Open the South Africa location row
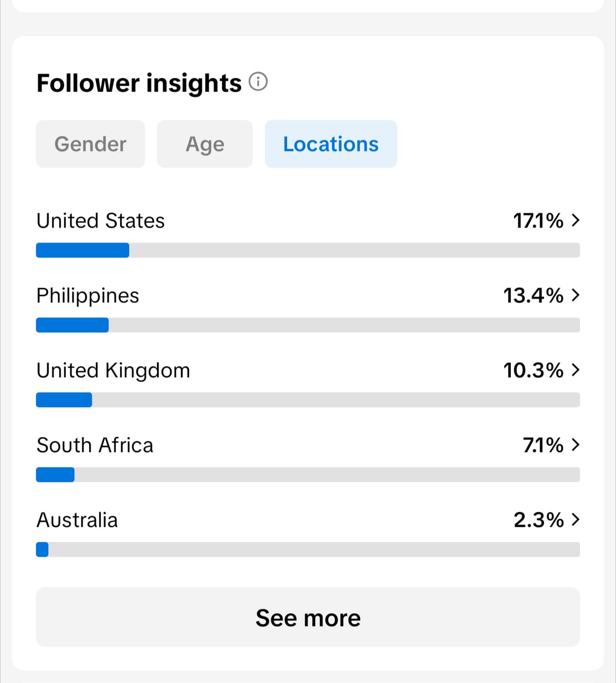The width and height of the screenshot is (616, 683). click(x=308, y=458)
